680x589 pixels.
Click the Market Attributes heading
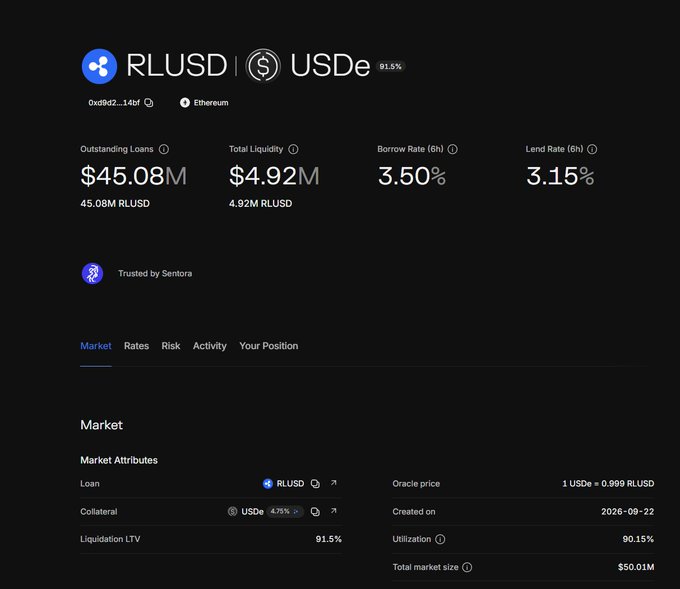click(119, 460)
